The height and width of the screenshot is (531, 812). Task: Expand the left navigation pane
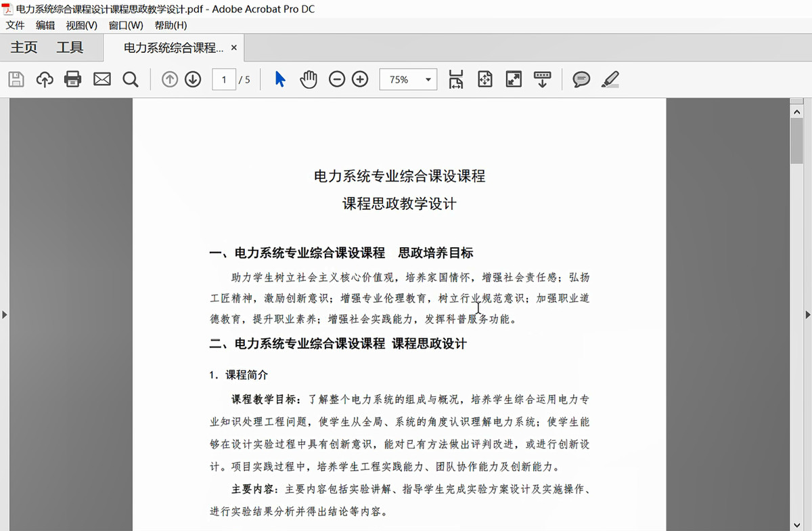4,314
